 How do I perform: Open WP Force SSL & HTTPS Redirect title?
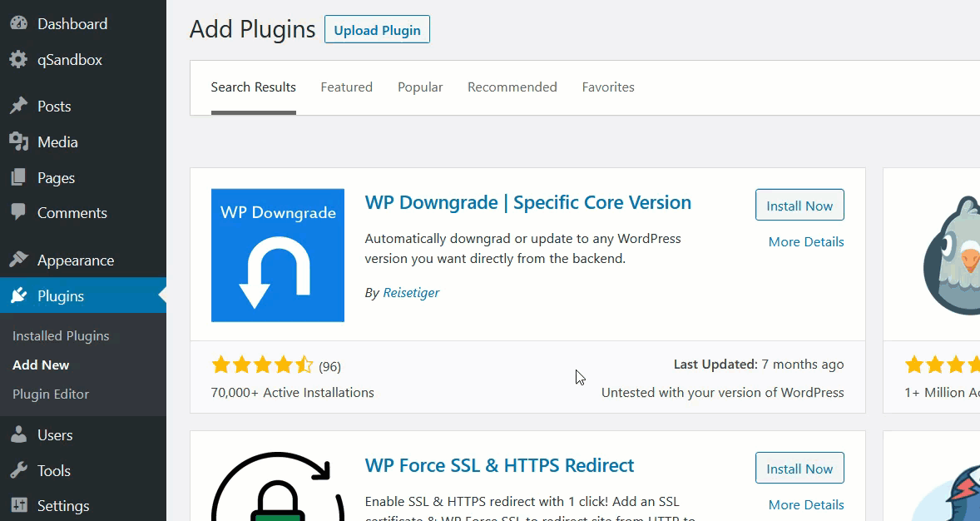(x=499, y=465)
